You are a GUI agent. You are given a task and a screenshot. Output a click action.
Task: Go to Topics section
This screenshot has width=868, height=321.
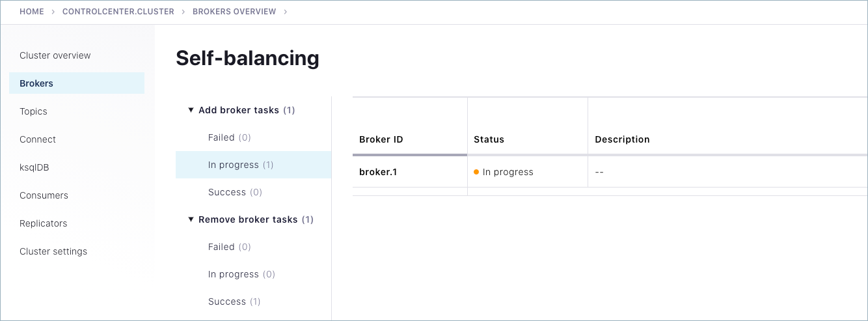pyautogui.click(x=33, y=111)
